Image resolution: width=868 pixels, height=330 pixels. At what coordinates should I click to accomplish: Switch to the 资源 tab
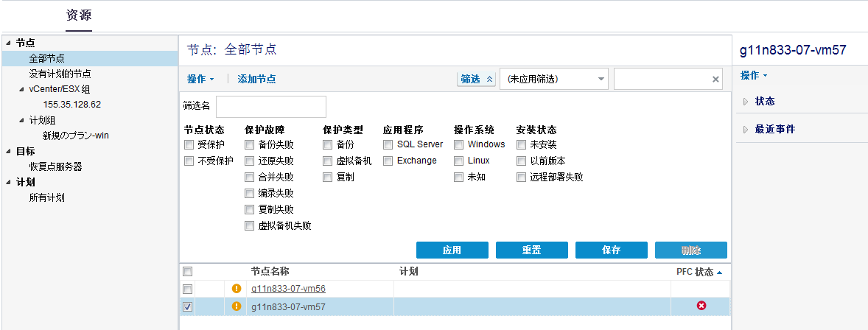coord(79,15)
